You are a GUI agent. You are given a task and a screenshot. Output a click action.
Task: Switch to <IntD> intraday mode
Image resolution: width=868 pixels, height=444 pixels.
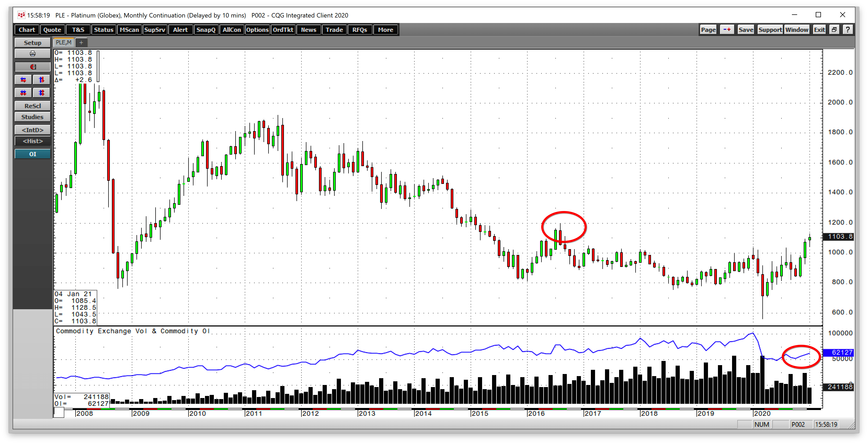click(x=32, y=130)
